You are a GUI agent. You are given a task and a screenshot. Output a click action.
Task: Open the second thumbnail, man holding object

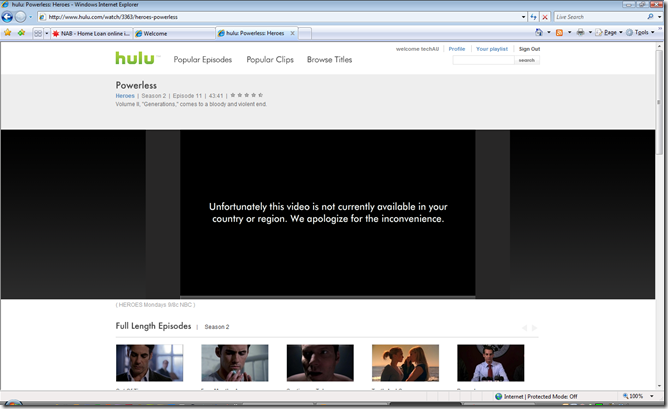[235, 363]
